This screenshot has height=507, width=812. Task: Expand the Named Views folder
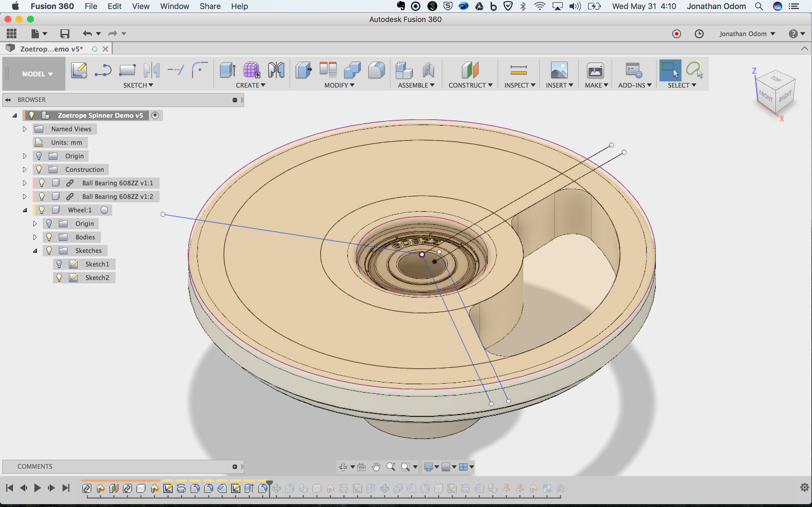coord(25,129)
